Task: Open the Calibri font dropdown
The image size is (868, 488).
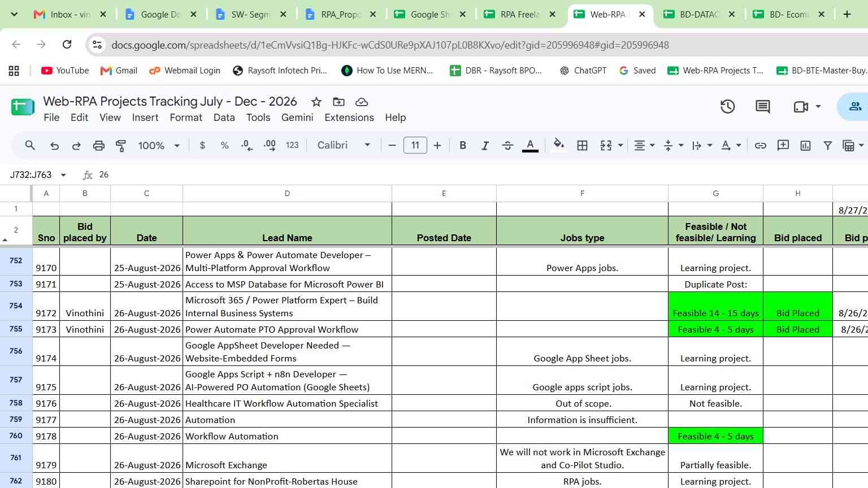Action: point(344,145)
